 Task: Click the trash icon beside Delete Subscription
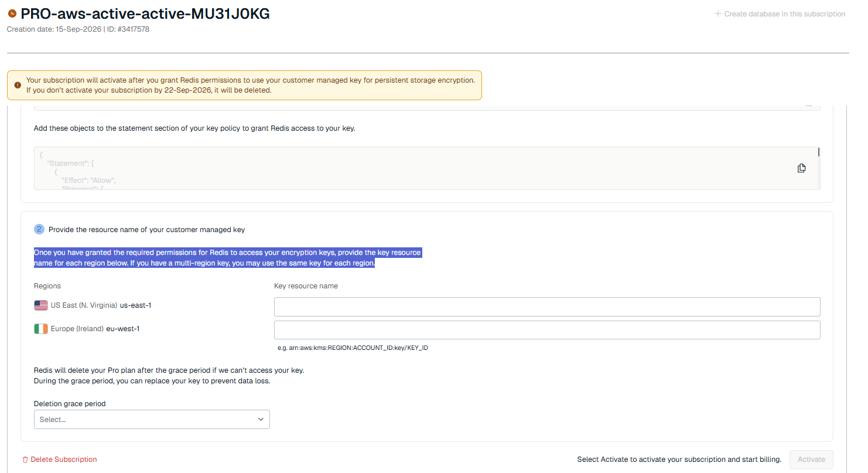(x=25, y=460)
